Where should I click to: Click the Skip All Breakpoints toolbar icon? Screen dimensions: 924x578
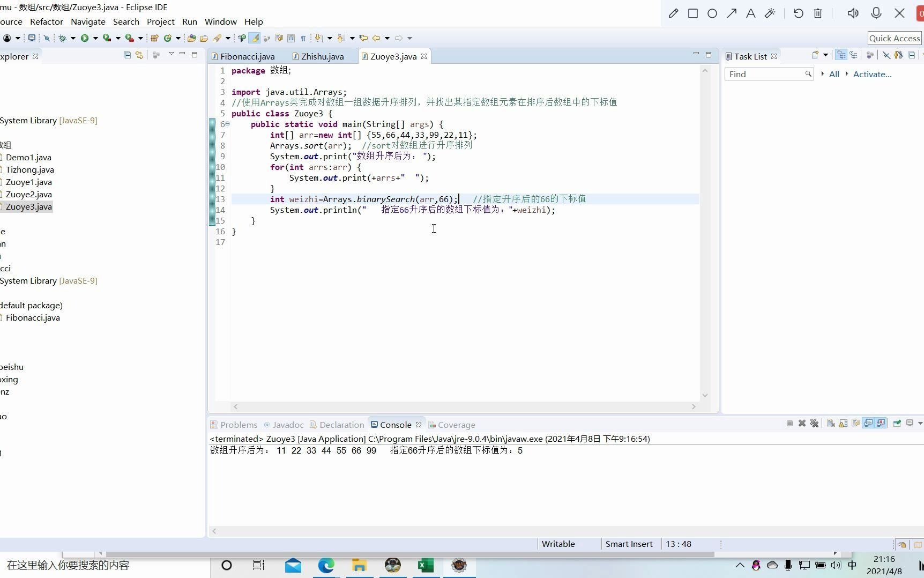coord(47,38)
